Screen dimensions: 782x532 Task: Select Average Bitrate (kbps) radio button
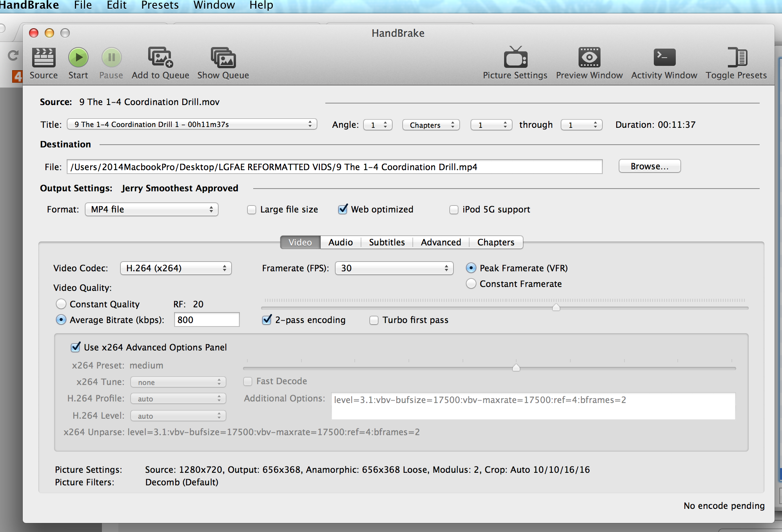click(x=61, y=320)
